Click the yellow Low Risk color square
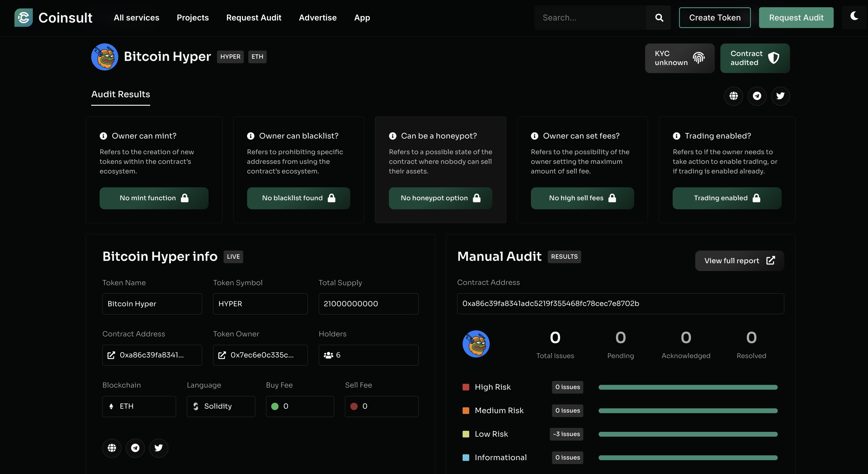868x474 pixels. 466,434
